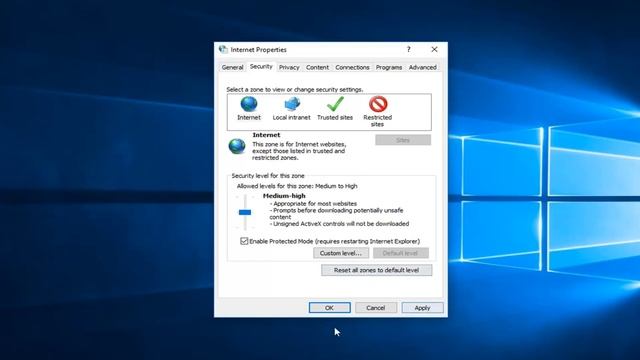Open the Privacy tab

click(x=289, y=67)
